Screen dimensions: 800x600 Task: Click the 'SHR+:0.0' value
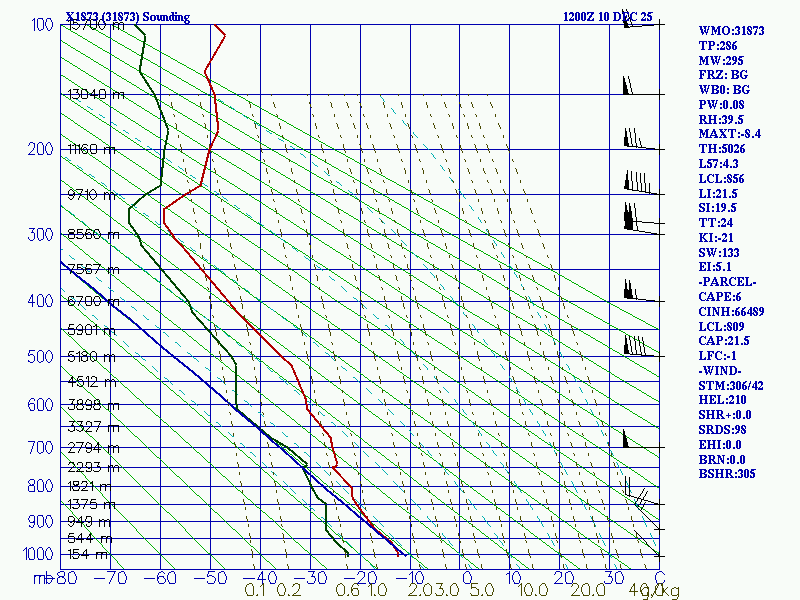(x=724, y=415)
